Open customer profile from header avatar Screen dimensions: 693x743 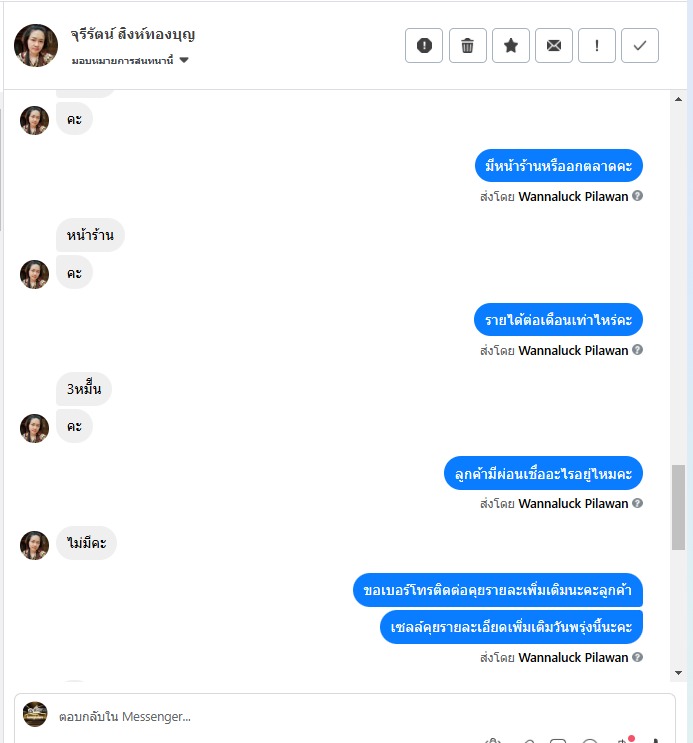point(36,45)
